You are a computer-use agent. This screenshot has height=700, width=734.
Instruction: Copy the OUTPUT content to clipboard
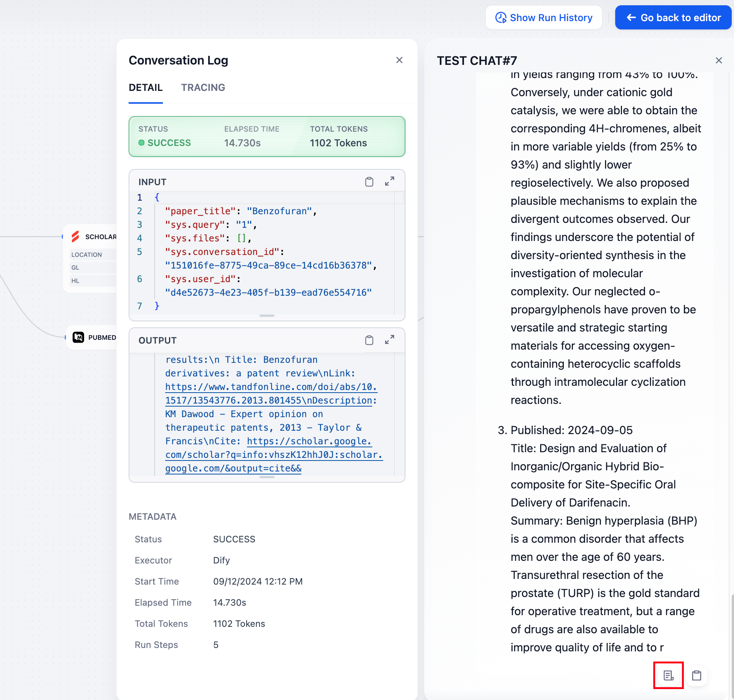click(369, 340)
